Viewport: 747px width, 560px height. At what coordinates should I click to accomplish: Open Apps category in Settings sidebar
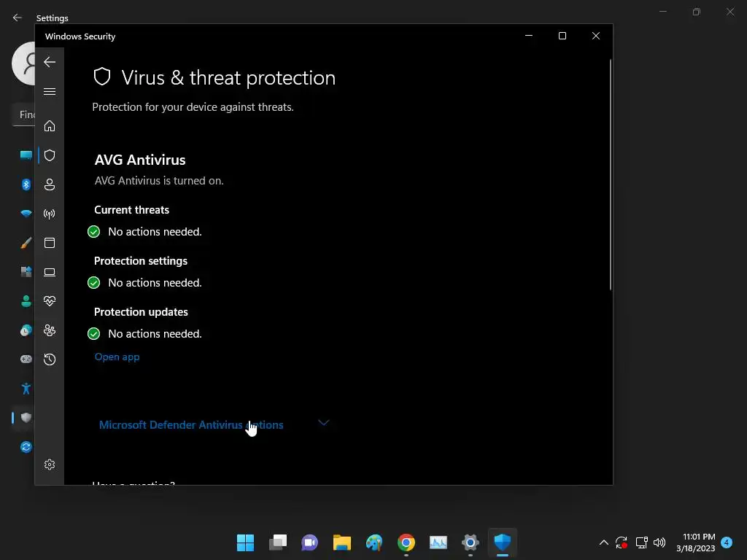(26, 272)
